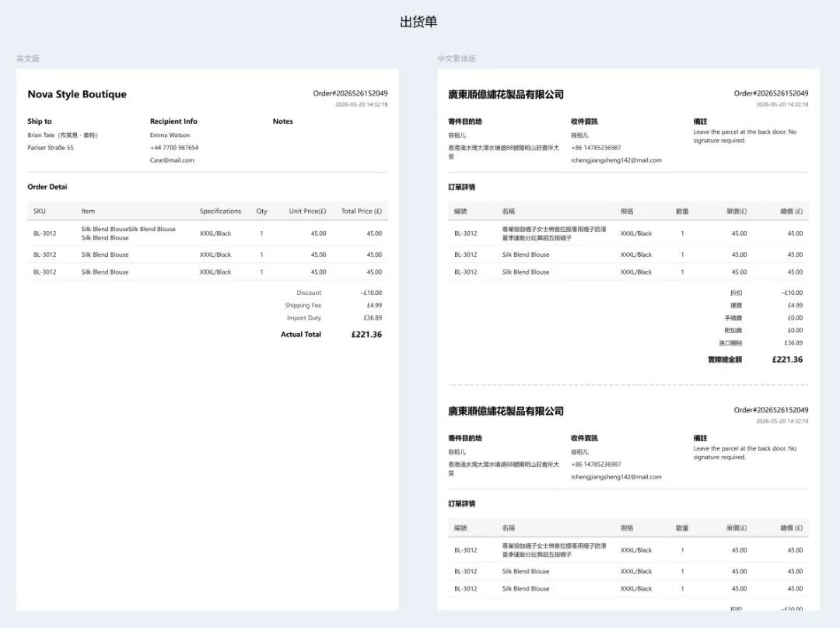This screenshot has width=840, height=628.
Task: Click the 實際總金額 label
Action: pyautogui.click(x=725, y=360)
